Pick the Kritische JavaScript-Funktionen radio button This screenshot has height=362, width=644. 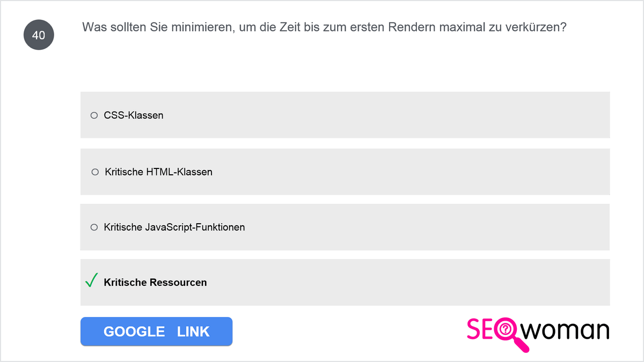point(94,227)
